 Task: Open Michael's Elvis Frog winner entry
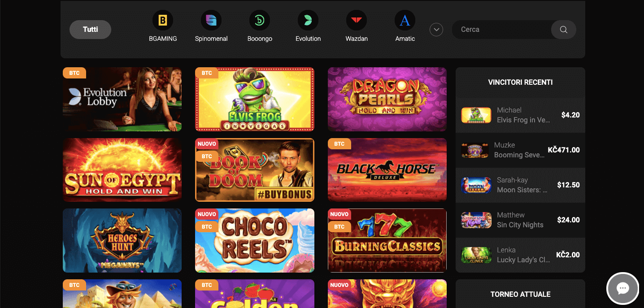coord(520,115)
